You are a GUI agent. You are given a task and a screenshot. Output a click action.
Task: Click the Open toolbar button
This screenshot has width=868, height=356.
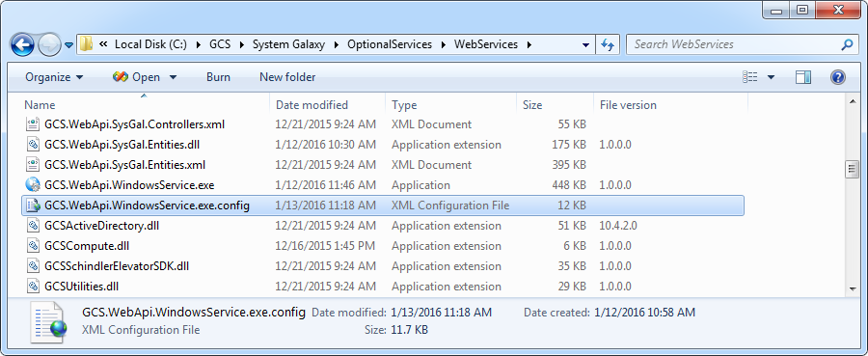136,77
